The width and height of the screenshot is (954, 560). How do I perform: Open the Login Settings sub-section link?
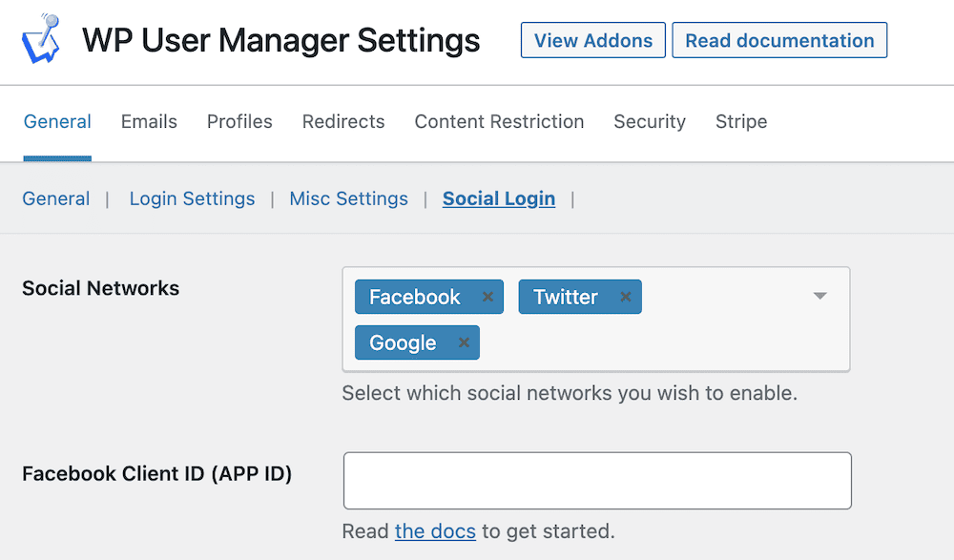tap(193, 198)
